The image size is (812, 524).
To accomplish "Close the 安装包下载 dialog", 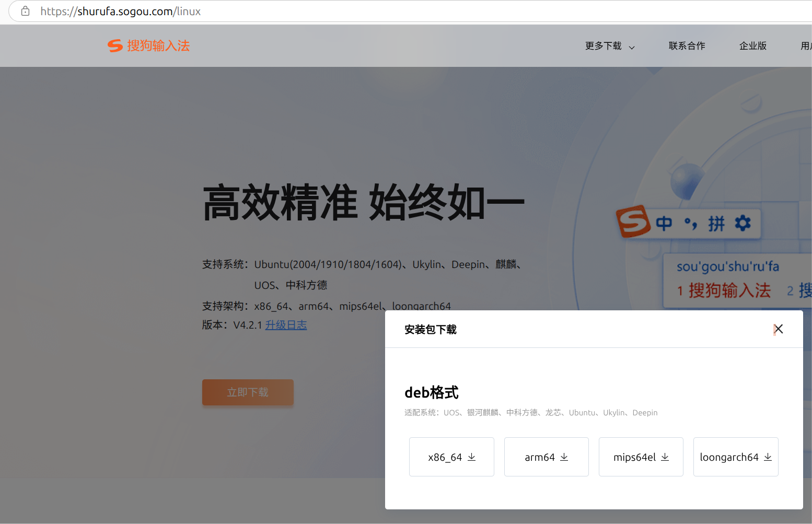I will coord(778,329).
